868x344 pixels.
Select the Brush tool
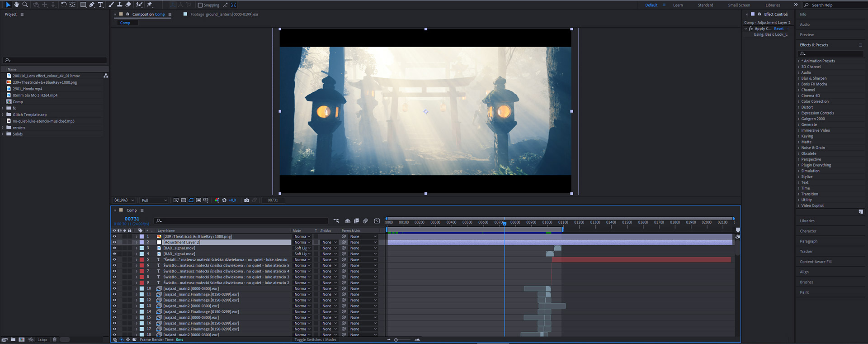pos(111,5)
